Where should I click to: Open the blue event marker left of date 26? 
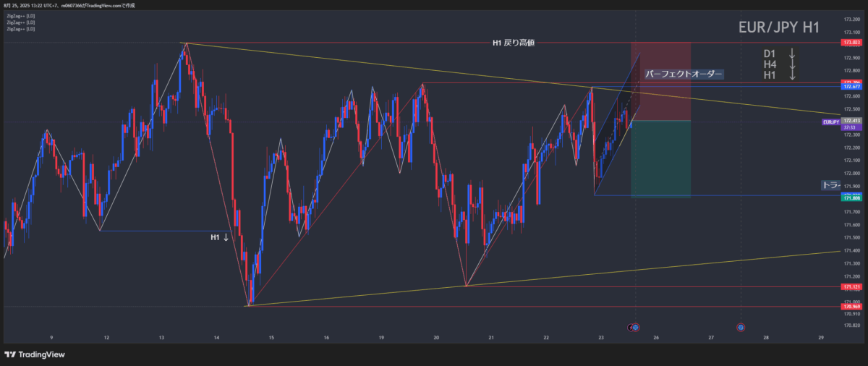(x=634, y=328)
